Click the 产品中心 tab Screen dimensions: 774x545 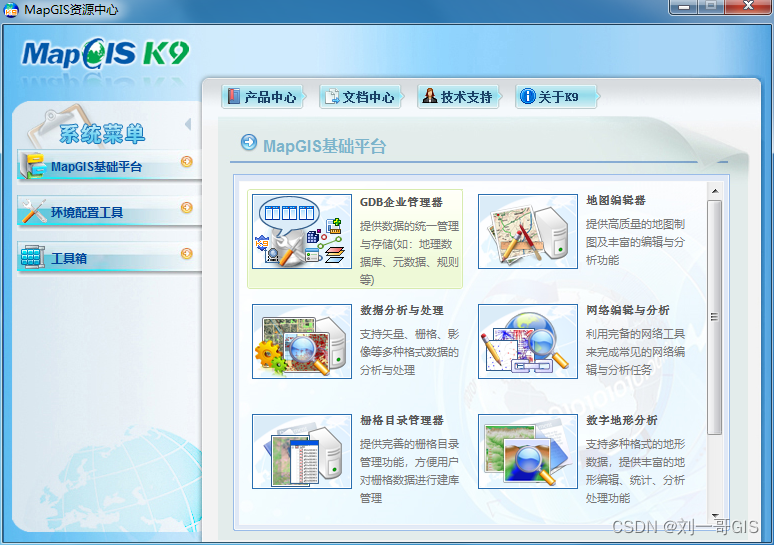[262, 96]
